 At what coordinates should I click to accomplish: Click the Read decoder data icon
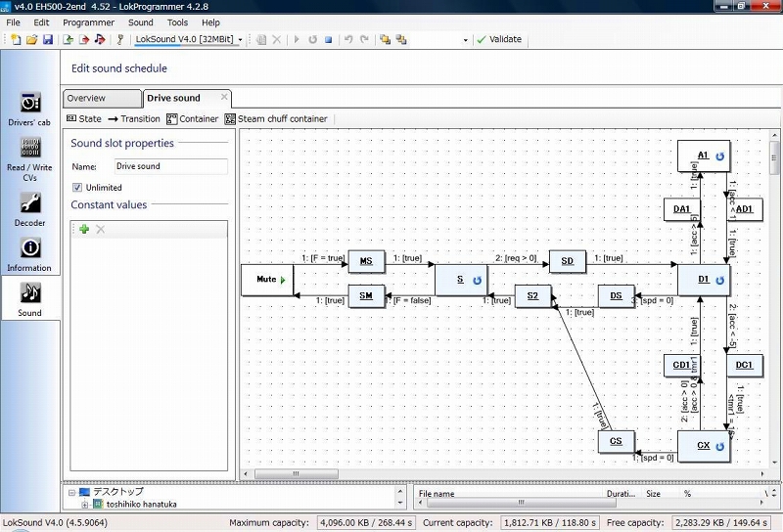(68, 39)
